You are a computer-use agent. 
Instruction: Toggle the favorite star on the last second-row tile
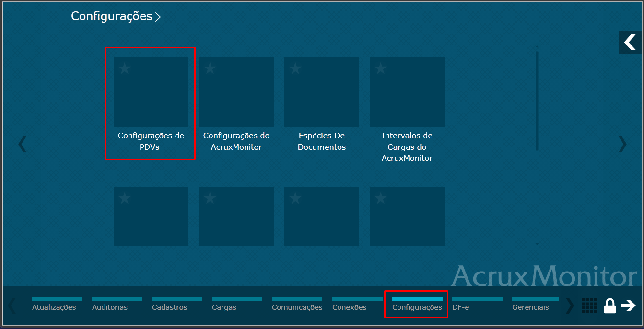click(380, 198)
